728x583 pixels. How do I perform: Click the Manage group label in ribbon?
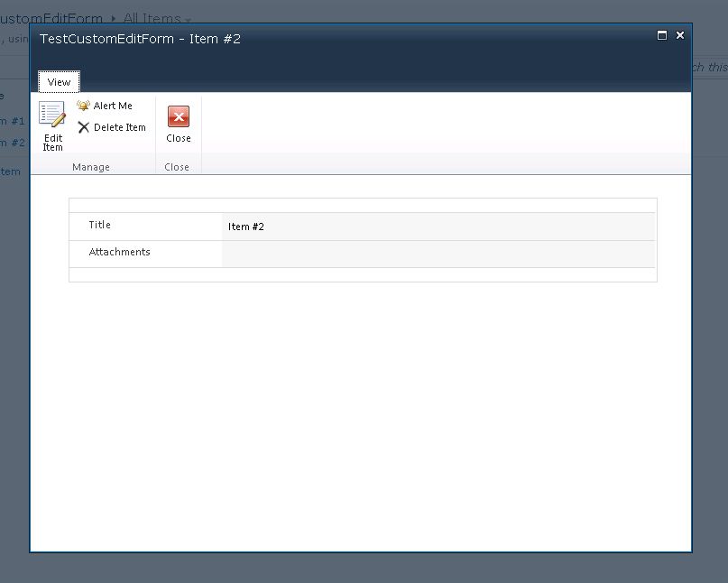coord(91,167)
